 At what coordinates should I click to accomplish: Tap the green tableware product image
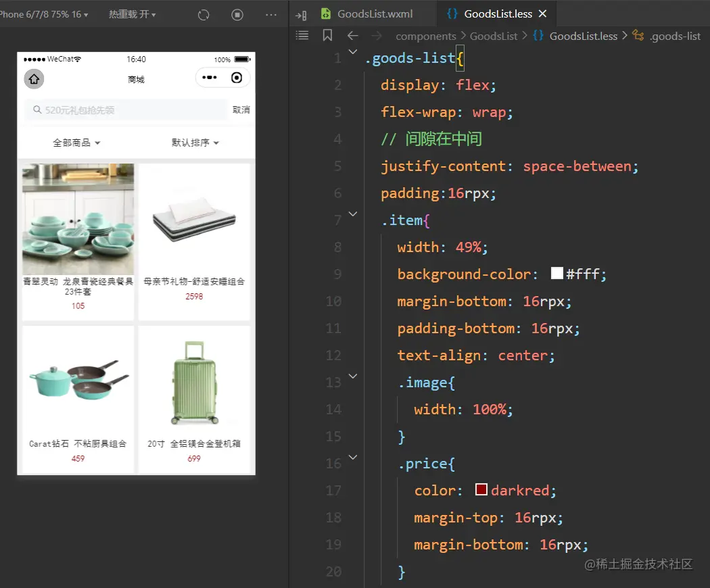point(78,219)
